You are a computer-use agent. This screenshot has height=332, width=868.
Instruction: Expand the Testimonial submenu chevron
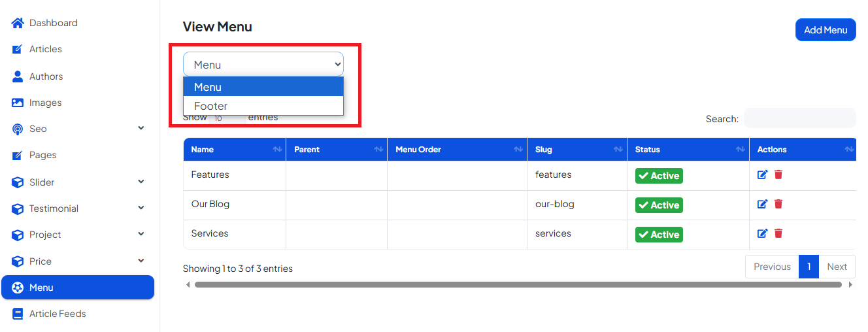pos(141,208)
